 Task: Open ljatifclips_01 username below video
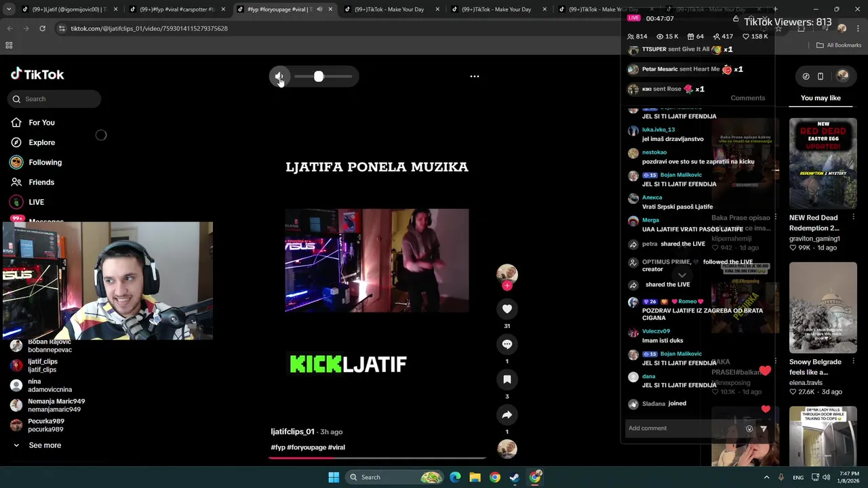(292, 432)
